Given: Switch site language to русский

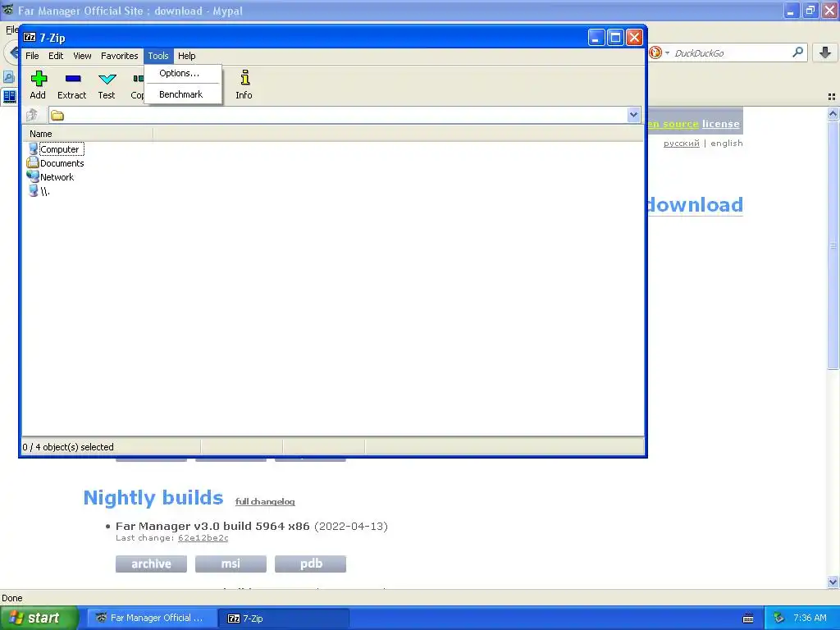Looking at the screenshot, I should [x=681, y=143].
